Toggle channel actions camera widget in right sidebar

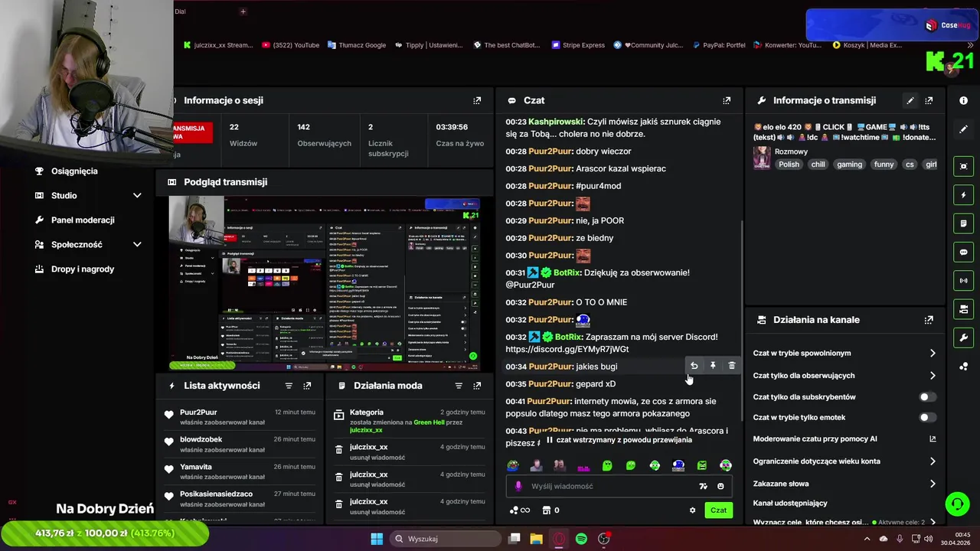coord(964,309)
